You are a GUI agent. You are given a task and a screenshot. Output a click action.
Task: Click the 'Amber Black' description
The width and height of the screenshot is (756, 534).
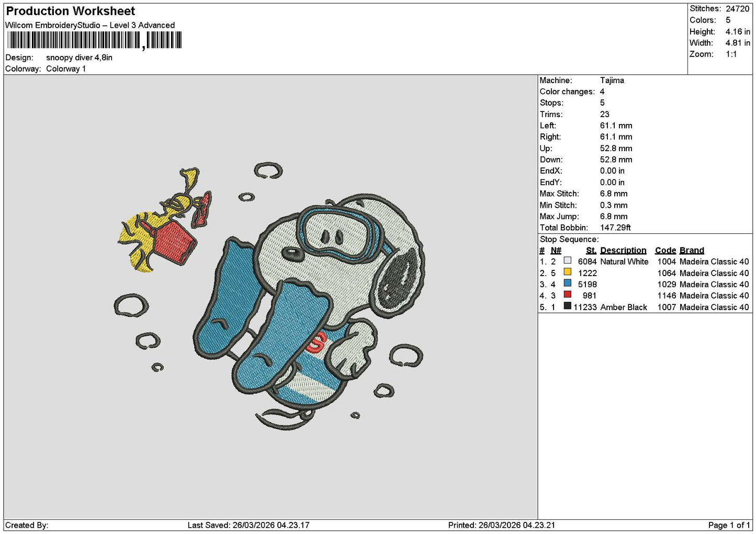pos(624,307)
